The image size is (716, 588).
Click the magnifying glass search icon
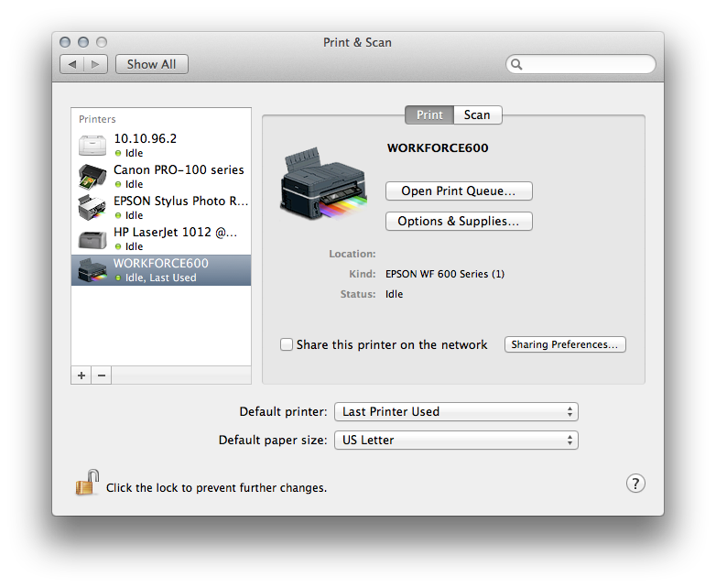pos(516,64)
